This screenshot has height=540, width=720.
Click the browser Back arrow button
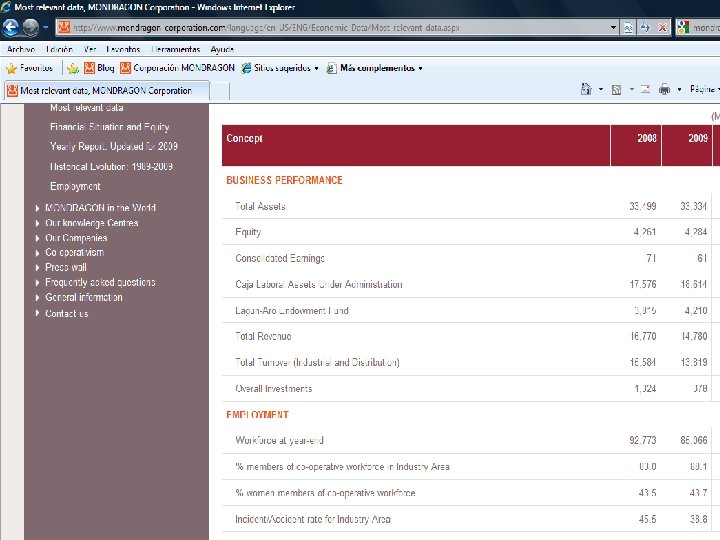(x=11, y=28)
